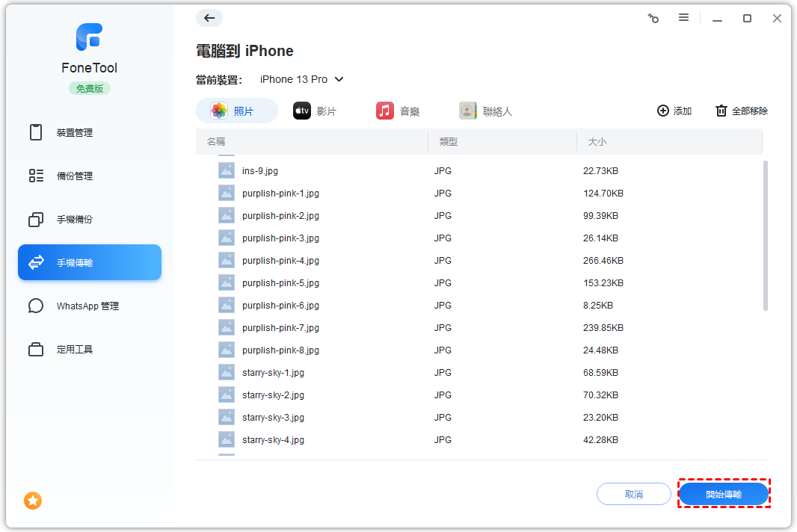
Task: Click the FoneTool logo icon
Action: (89, 37)
